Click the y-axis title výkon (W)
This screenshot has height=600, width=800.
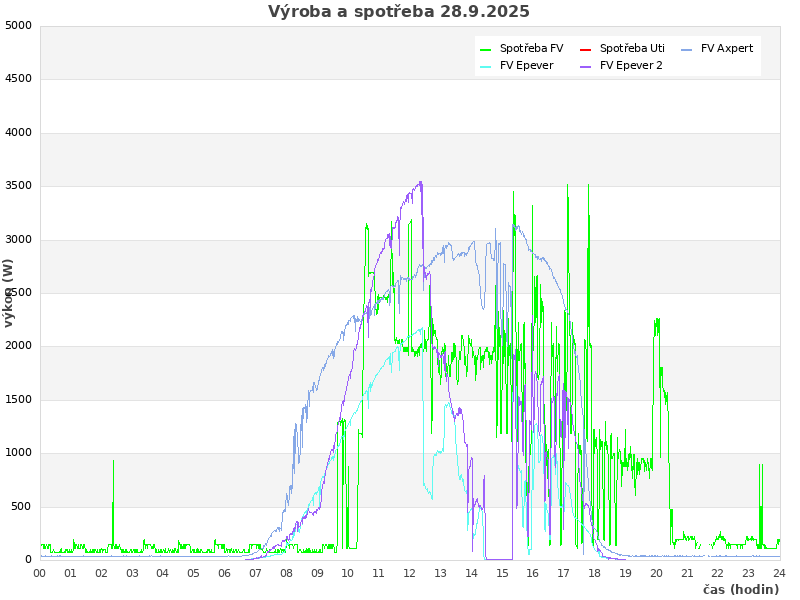tap(9, 293)
